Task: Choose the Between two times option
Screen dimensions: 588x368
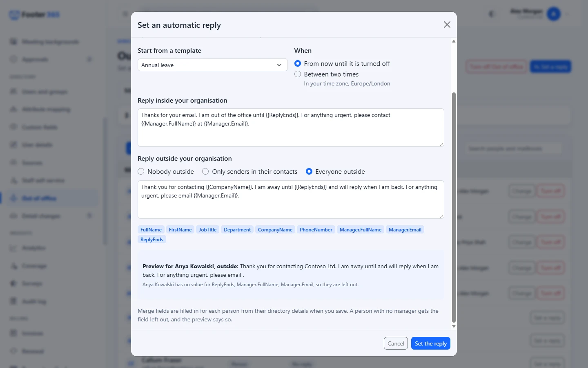Action: pos(298,74)
